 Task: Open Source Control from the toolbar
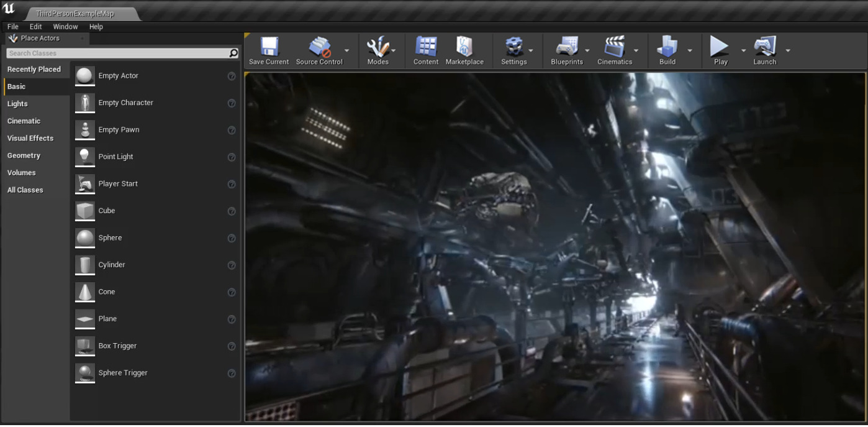[319, 47]
